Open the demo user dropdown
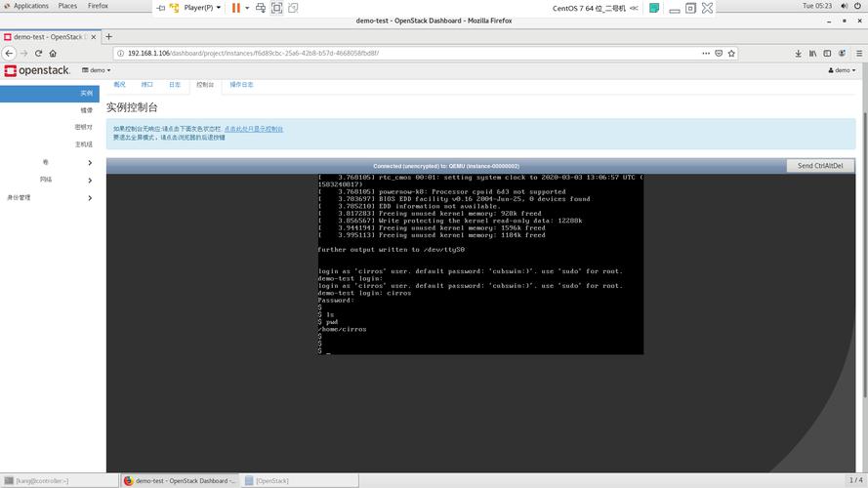868x488 pixels. coord(842,70)
